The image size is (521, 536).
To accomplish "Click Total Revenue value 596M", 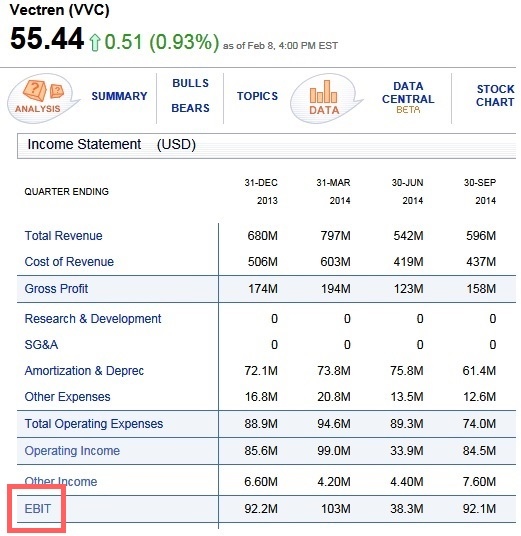I will (481, 236).
